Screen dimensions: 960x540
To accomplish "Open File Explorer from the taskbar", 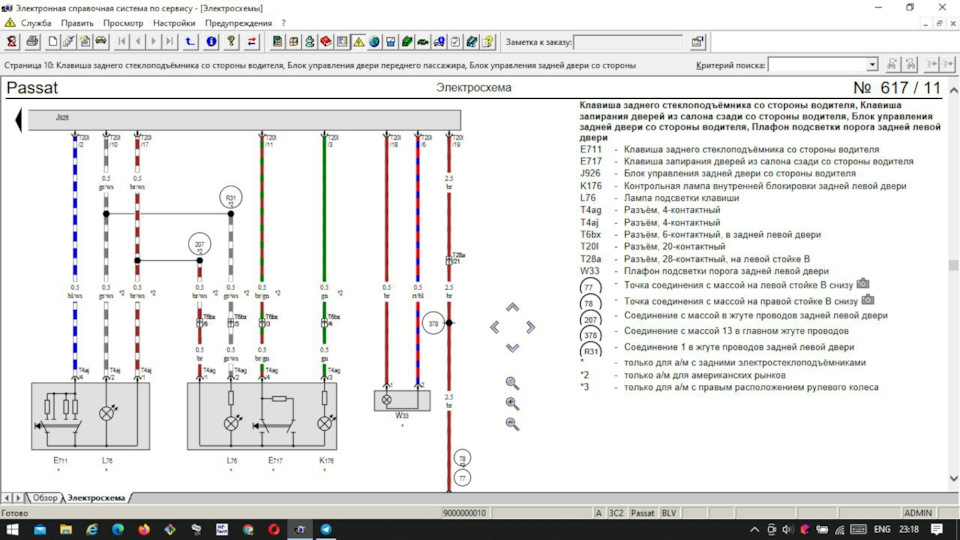I will 66,529.
